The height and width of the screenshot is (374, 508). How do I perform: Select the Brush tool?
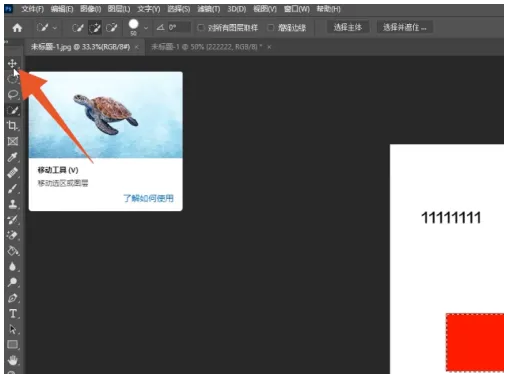(13, 188)
